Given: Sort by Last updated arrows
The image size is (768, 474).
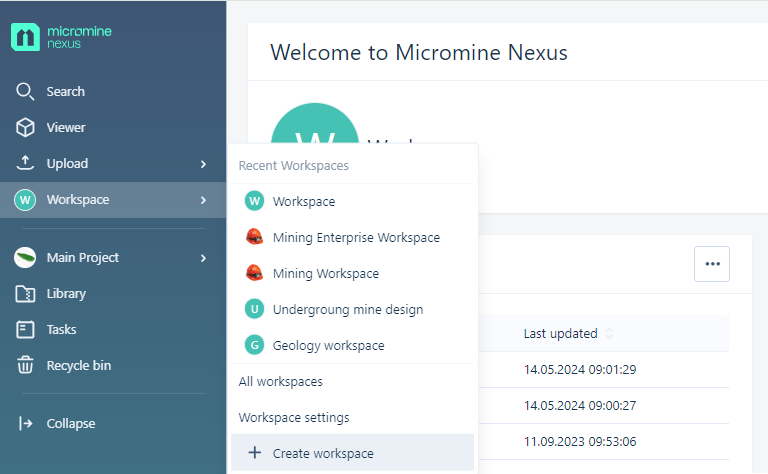Looking at the screenshot, I should pos(609,333).
